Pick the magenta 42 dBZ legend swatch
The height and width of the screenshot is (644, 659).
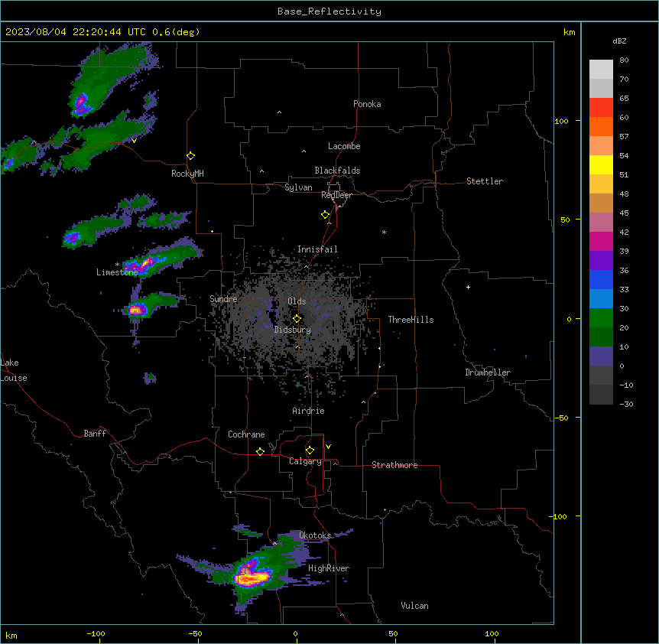point(601,241)
